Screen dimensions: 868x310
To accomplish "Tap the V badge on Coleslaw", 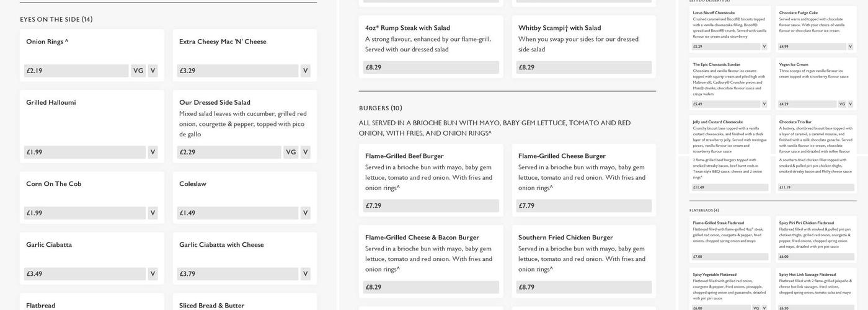I will click(305, 213).
